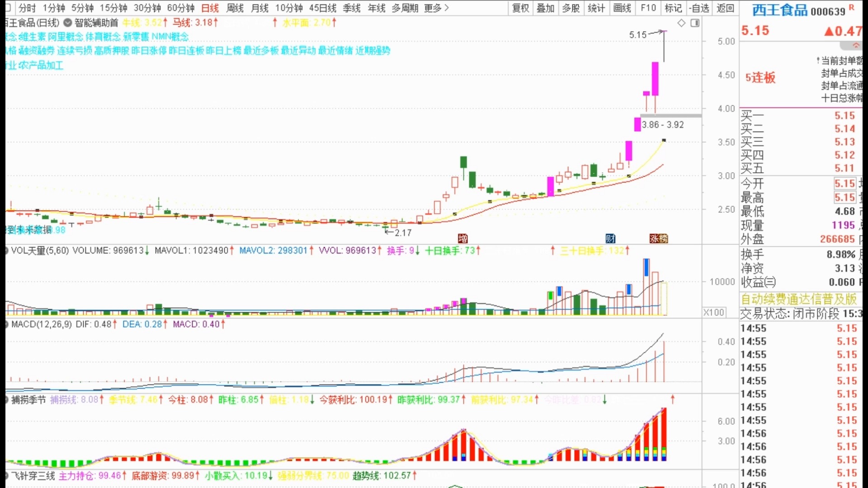Open the NMN概念 concept tag
This screenshot has width=868, height=488.
pos(170,37)
